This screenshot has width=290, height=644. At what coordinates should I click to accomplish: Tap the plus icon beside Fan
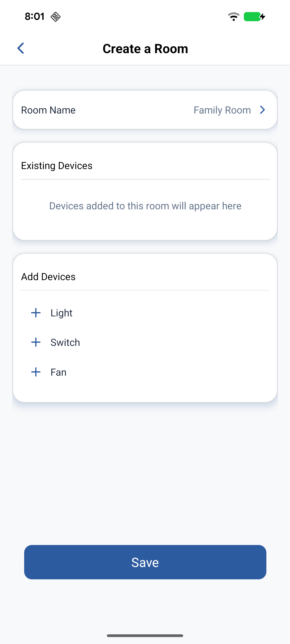(x=36, y=372)
